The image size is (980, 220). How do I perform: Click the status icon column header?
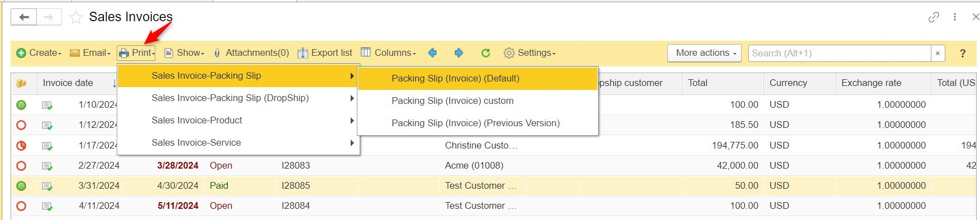[21, 83]
